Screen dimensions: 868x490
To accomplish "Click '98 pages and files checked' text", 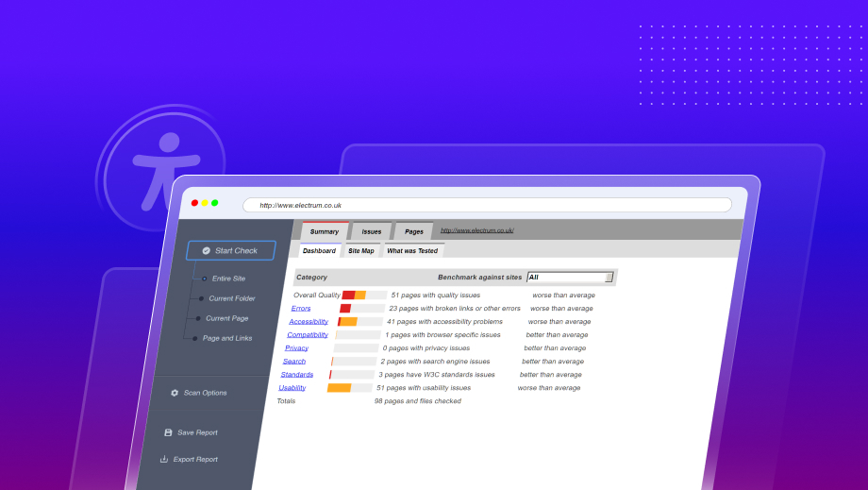I will [x=417, y=401].
